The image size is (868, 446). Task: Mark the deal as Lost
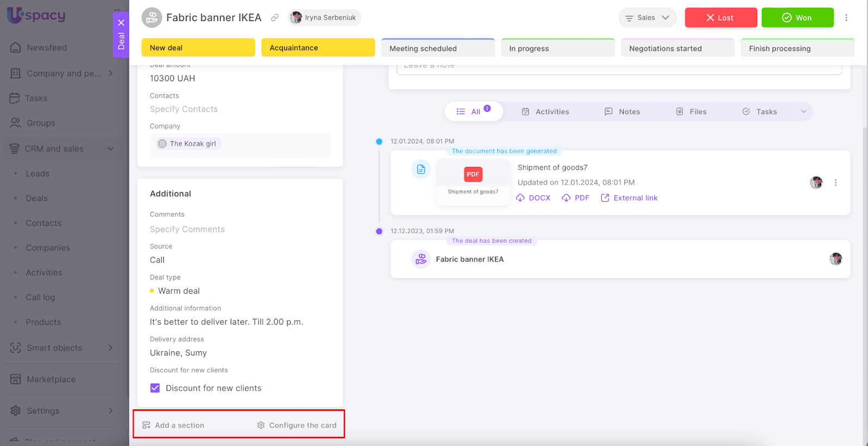720,17
